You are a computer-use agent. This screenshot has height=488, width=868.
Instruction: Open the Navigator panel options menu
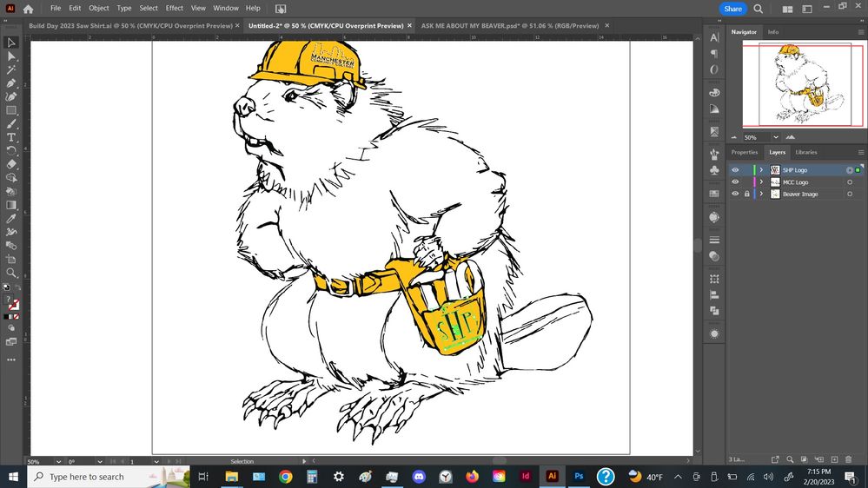tap(861, 32)
